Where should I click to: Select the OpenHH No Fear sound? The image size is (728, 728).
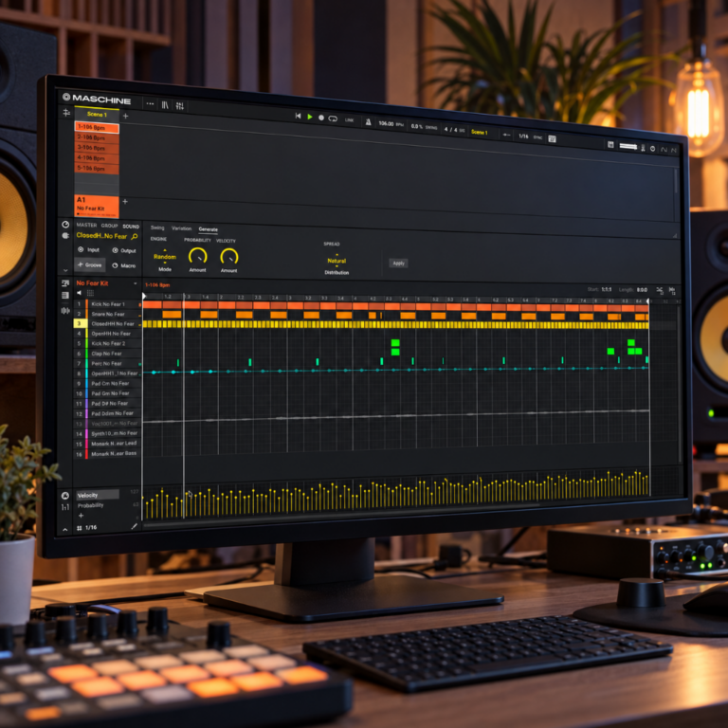(x=107, y=334)
